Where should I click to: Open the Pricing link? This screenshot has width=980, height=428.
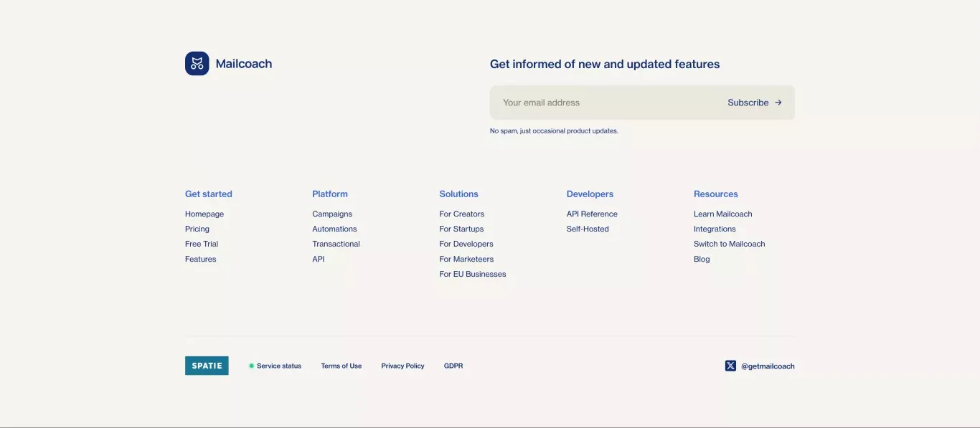pos(197,229)
